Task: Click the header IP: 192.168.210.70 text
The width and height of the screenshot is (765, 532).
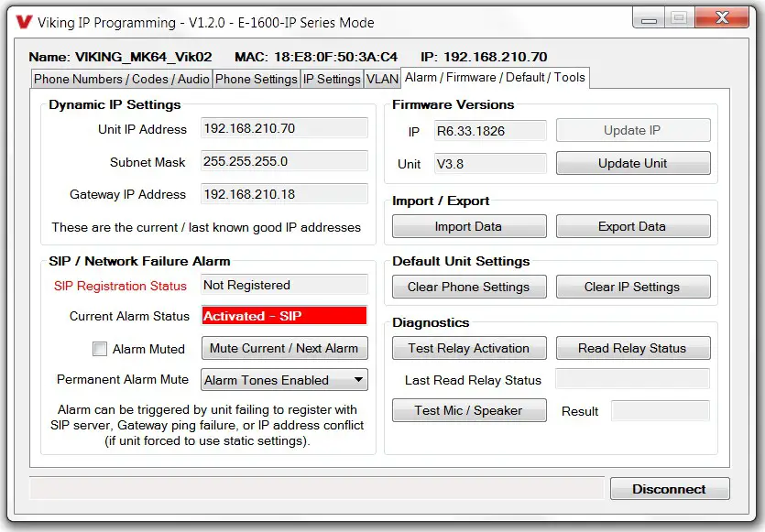Action: pos(484,57)
